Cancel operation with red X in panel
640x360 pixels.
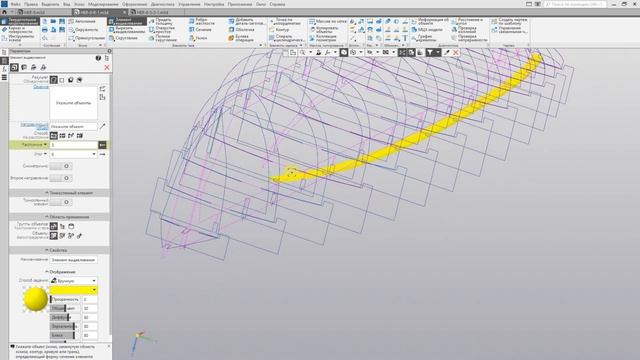(107, 67)
